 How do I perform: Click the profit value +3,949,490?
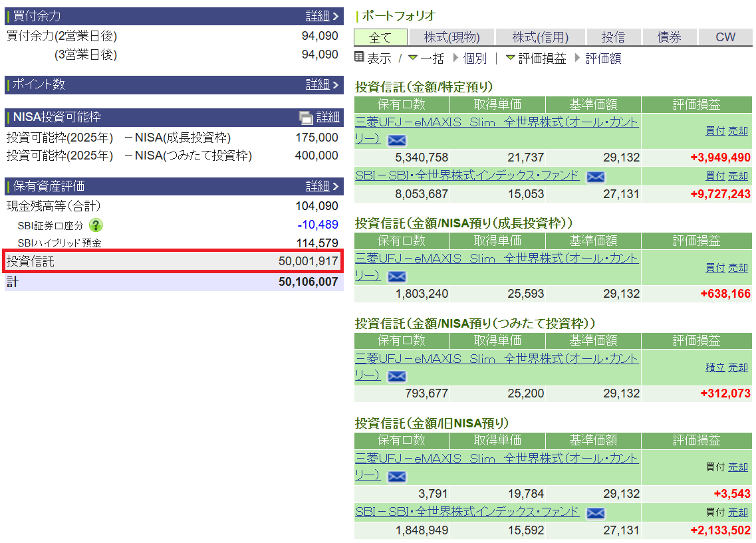coord(720,158)
